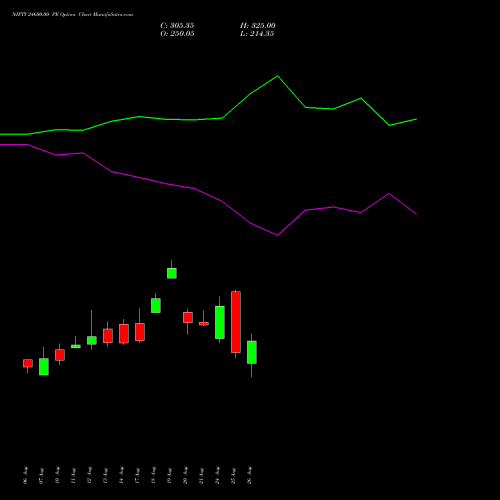The width and height of the screenshot is (500, 500).
Task: Click the 25 Aug date label
Action: point(234,475)
